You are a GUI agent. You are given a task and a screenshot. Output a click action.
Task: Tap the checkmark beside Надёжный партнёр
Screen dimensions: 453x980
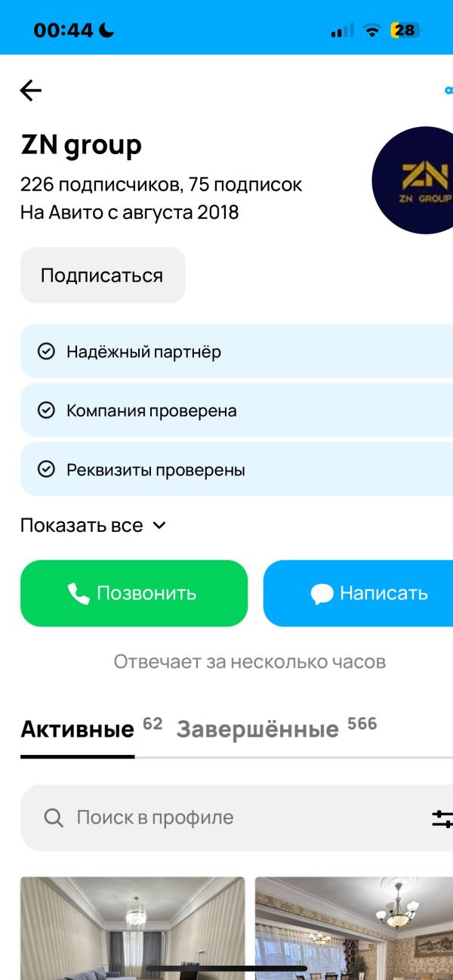[47, 351]
